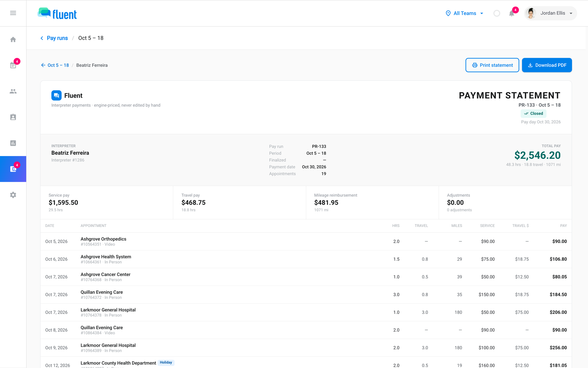Click the Closed status badge

coord(533,113)
